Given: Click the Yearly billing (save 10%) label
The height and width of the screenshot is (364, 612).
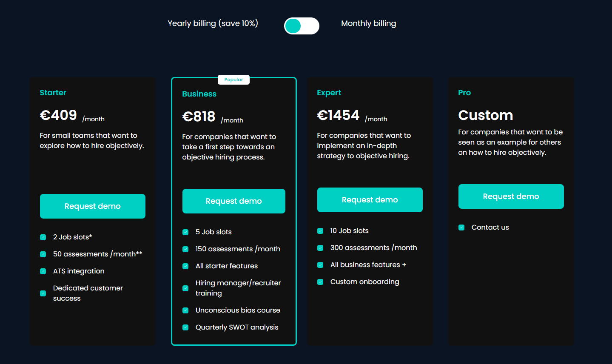Looking at the screenshot, I should coord(213,23).
